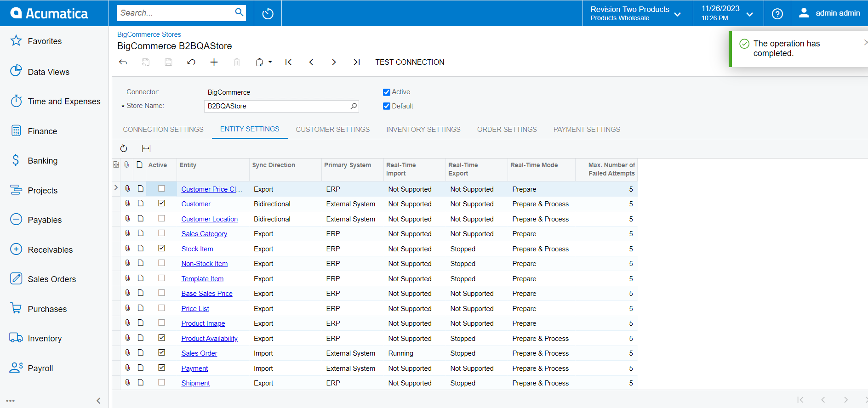
Task: Open the Payment entity link
Action: [194, 368]
